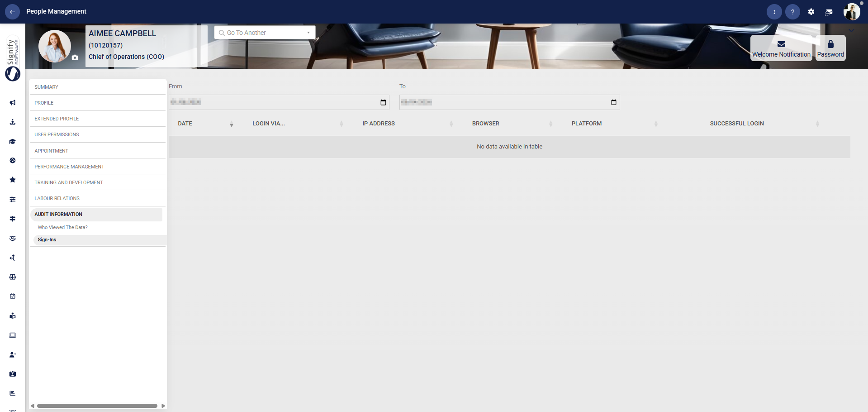Select the star ratings icon in the sidebar
Image resolution: width=868 pixels, height=412 pixels.
point(12,180)
